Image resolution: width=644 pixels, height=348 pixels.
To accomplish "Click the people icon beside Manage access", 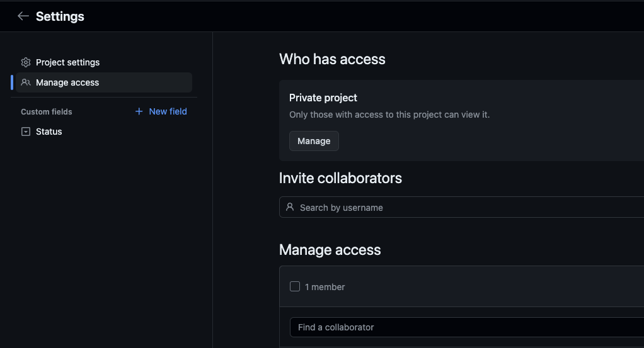I will tap(26, 82).
